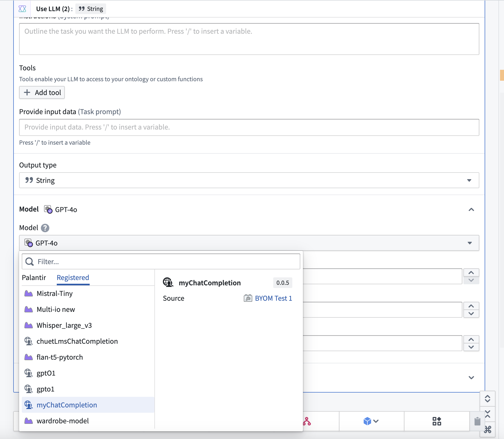504x439 pixels.
Task: Open the Output type String dropdown
Action: pyautogui.click(x=249, y=180)
